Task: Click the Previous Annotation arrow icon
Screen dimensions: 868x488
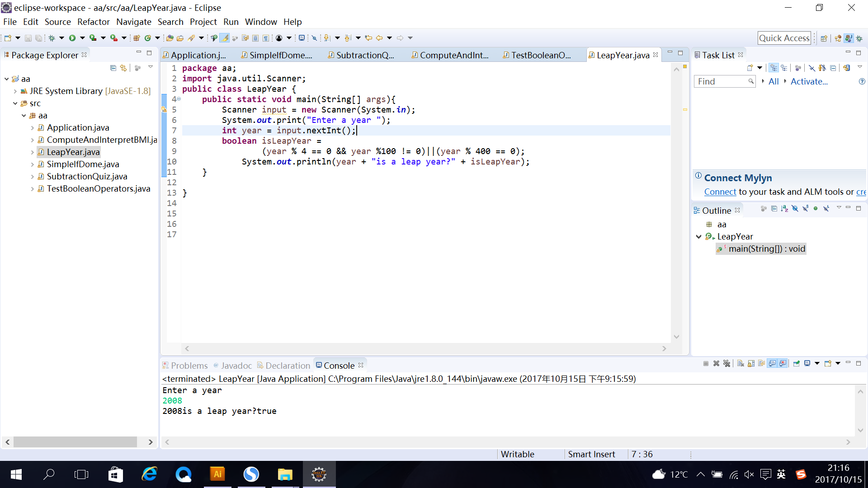Action: coord(348,38)
